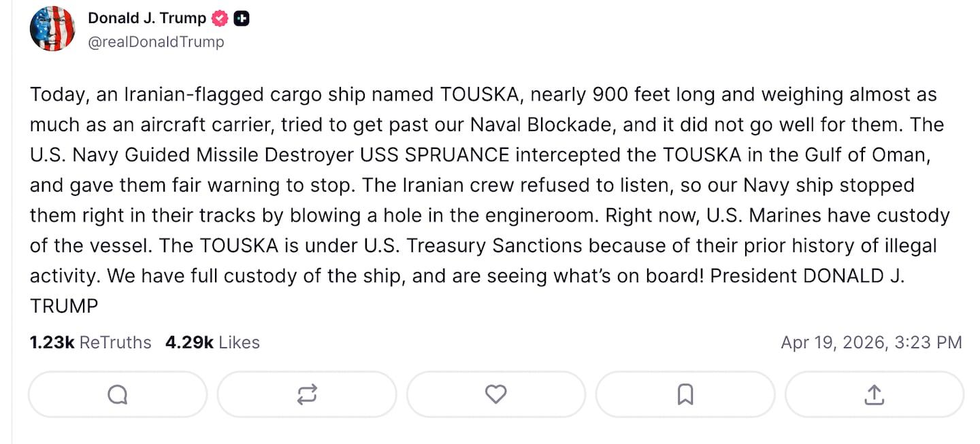
Task: Click the red verified checkmark badge
Action: [219, 19]
